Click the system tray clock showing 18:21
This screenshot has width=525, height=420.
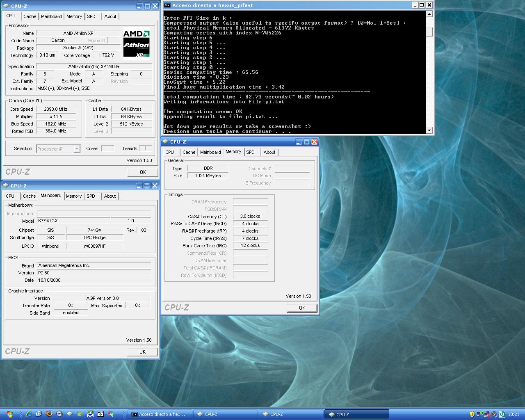(514, 414)
